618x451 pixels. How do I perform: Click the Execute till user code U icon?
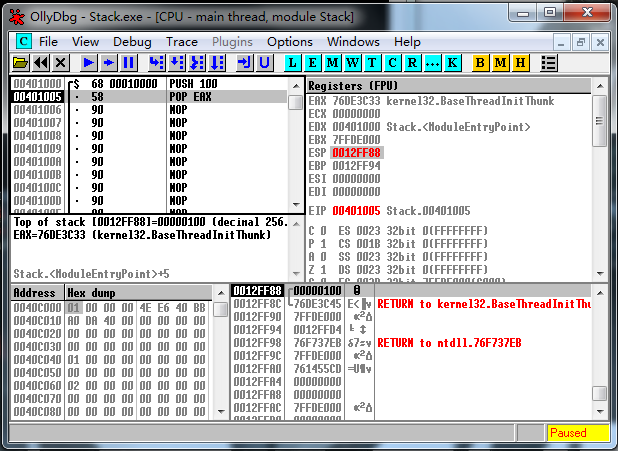coord(265,63)
